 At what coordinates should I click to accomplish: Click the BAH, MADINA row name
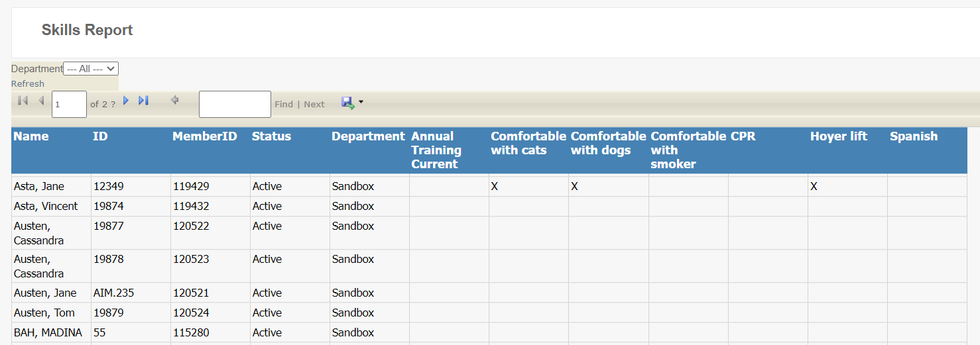[48, 332]
